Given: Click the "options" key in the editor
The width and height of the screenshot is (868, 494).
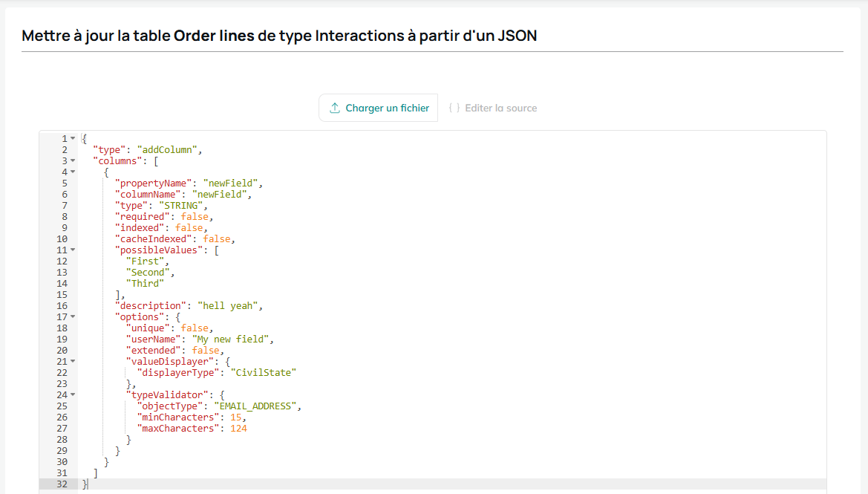Looking at the screenshot, I should [x=140, y=316].
